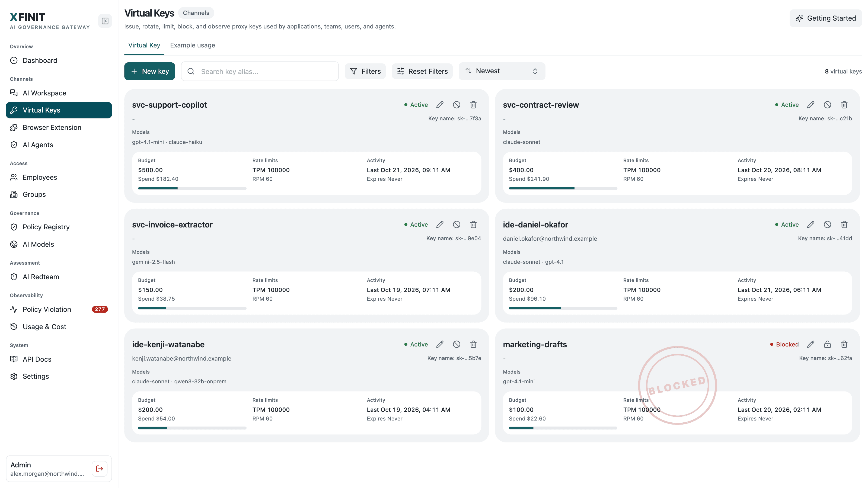Delete the svc-contract-review key

[844, 105]
